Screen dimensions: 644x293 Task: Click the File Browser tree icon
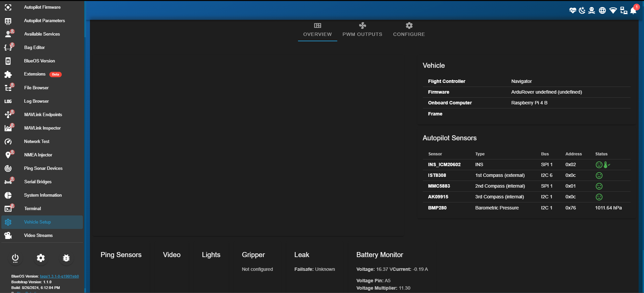(9, 87)
